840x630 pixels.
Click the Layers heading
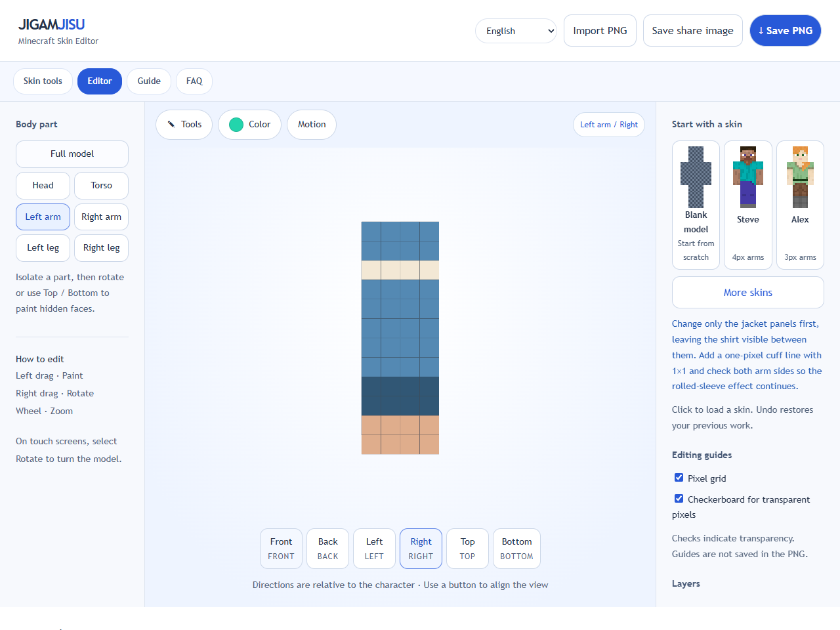[686, 583]
